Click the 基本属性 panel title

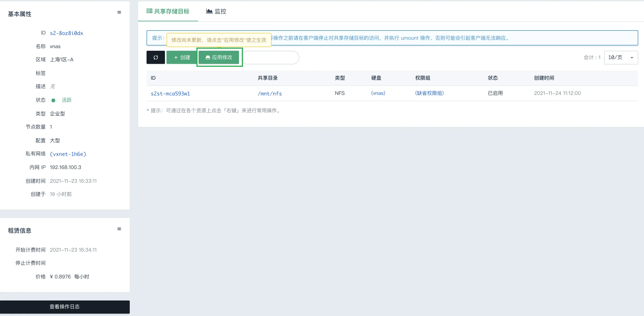click(x=19, y=14)
